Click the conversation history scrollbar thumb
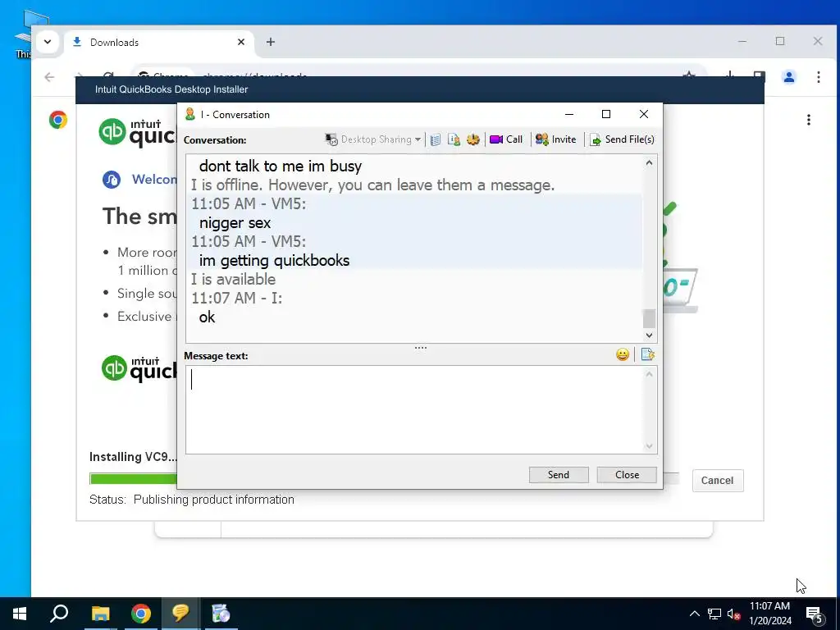The height and width of the screenshot is (630, 840). pos(650,318)
